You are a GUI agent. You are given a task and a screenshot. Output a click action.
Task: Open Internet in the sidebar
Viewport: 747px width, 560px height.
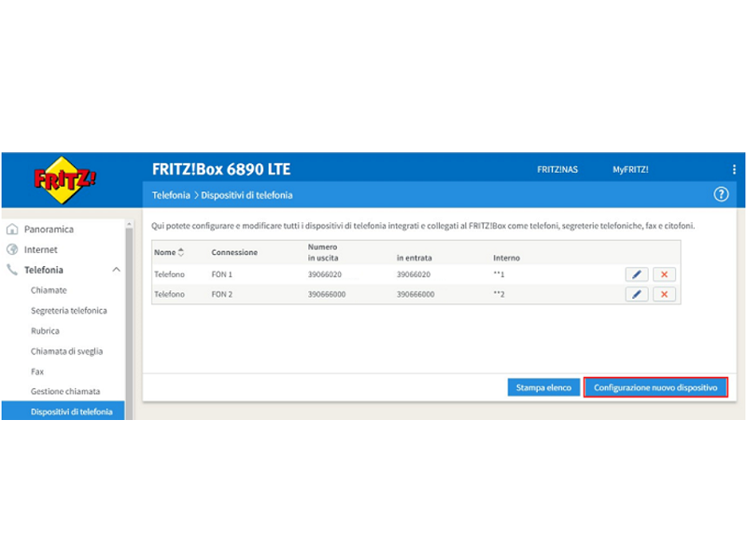click(40, 249)
